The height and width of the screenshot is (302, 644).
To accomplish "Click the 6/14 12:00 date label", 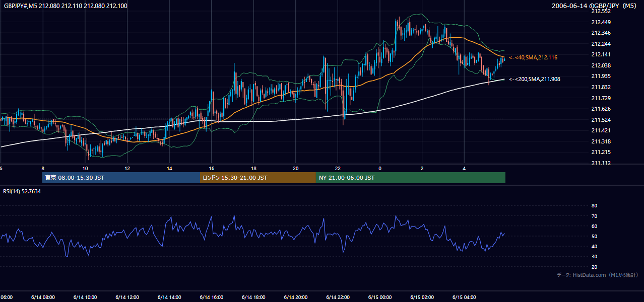I will 127,297.
